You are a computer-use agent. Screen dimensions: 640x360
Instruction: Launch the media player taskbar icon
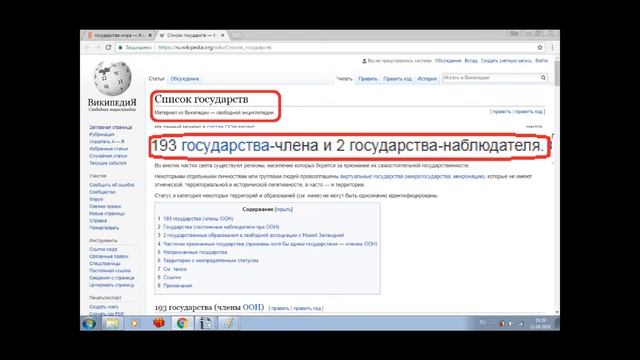pyautogui.click(x=134, y=323)
